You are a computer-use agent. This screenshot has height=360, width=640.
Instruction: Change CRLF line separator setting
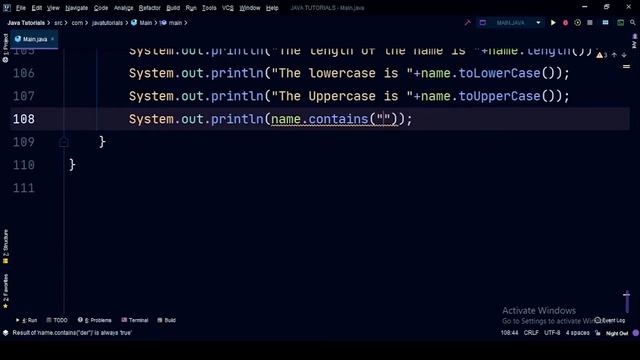(x=531, y=333)
